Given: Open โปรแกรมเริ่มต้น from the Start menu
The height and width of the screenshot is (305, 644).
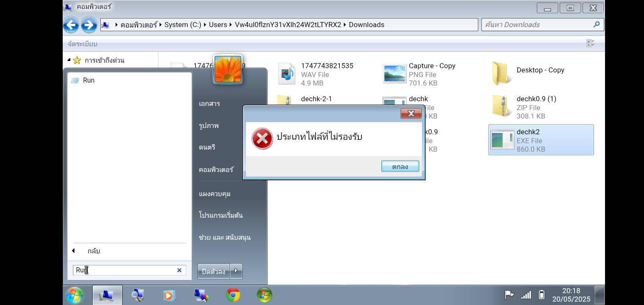Looking at the screenshot, I should tap(221, 215).
